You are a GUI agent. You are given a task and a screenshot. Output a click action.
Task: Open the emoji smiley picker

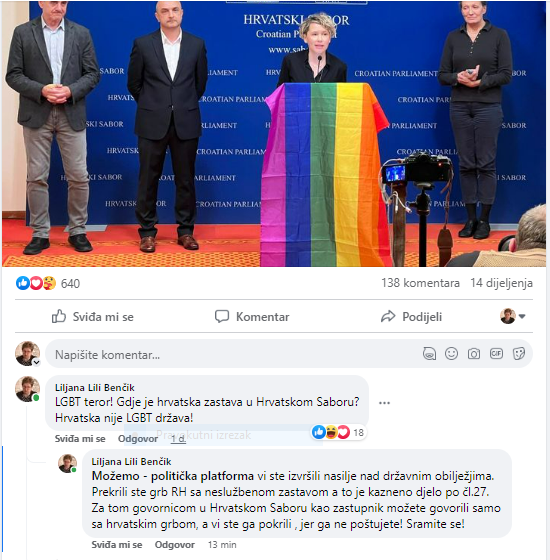point(451,354)
